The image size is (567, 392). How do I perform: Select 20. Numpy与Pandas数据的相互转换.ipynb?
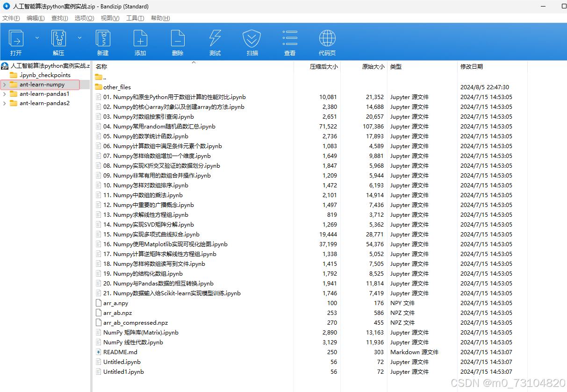(158, 284)
